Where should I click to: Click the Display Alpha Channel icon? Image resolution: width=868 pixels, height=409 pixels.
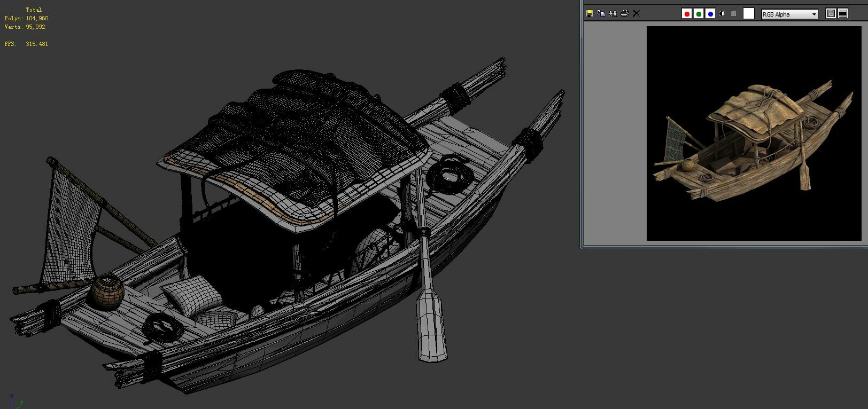point(722,14)
